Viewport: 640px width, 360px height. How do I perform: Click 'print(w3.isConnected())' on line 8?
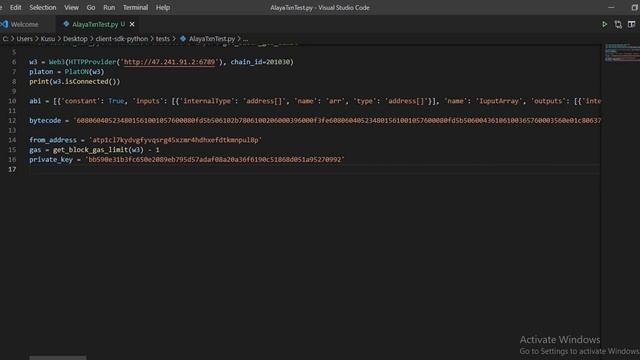point(74,81)
